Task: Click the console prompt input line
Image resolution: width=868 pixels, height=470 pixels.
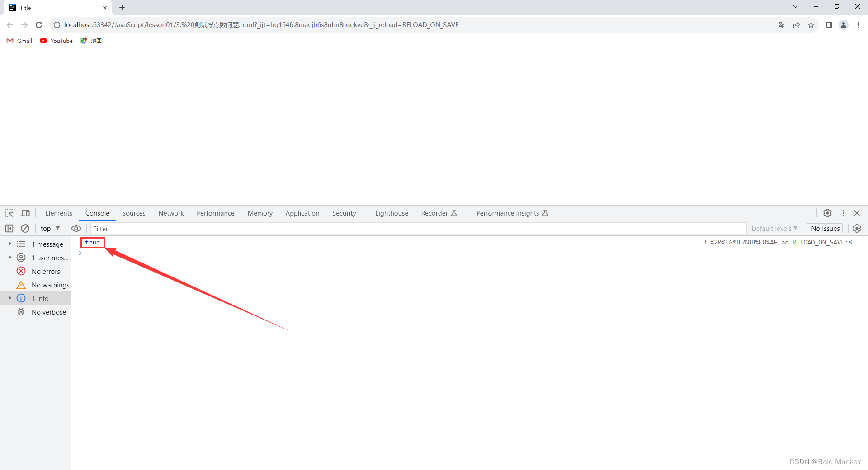Action: pyautogui.click(x=470, y=253)
